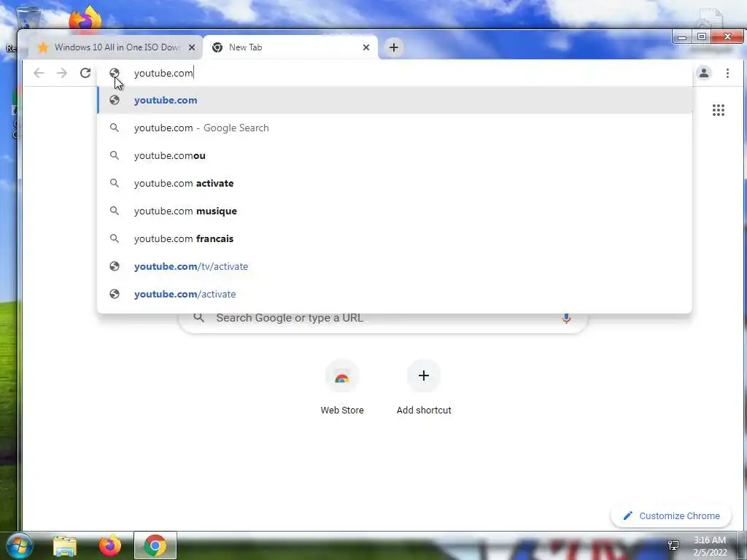Click the search magnifier in Google box
Viewport: 747px width, 560px height.
[x=198, y=318]
